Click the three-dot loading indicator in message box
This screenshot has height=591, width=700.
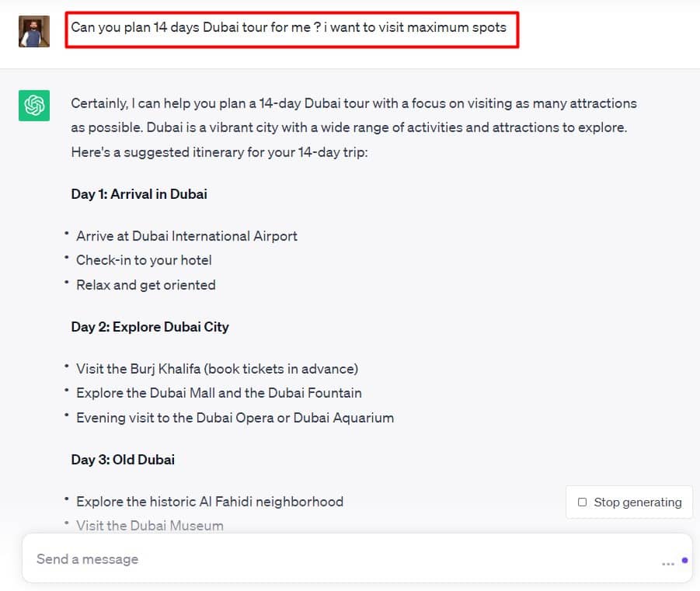[x=668, y=564]
